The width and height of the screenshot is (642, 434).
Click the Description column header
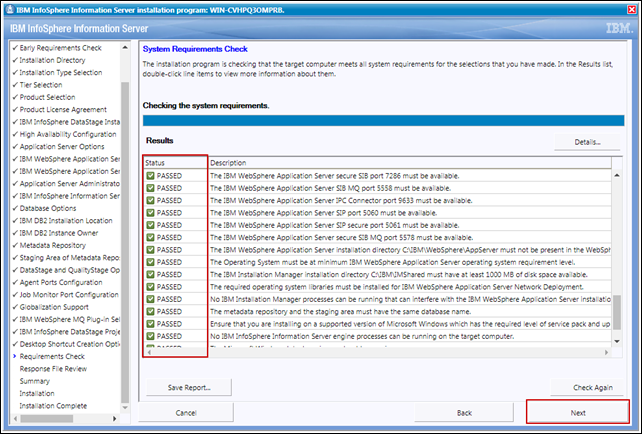410,163
